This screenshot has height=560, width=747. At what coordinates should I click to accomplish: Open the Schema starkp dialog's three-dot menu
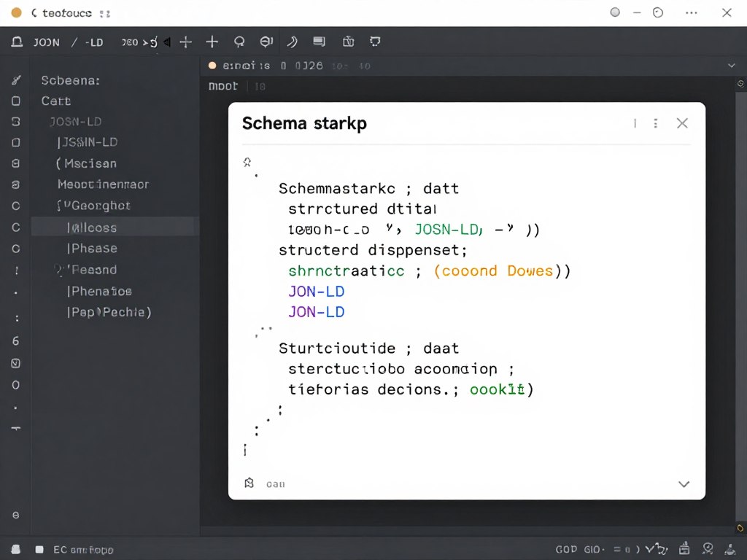tap(656, 123)
